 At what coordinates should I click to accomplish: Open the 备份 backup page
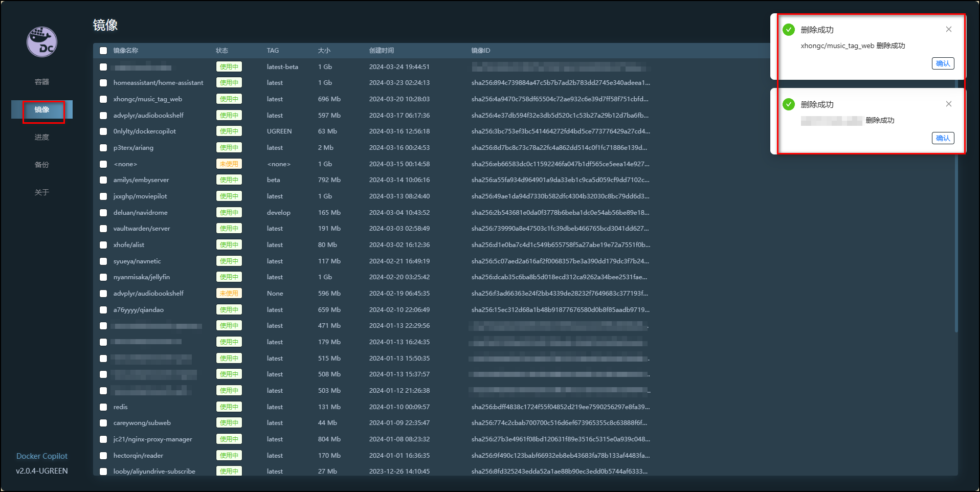[x=42, y=165]
